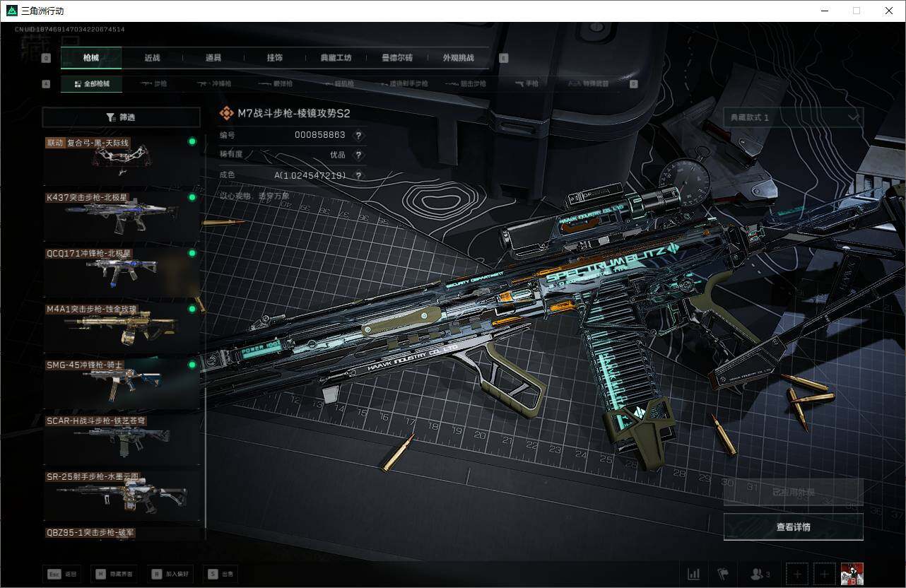The height and width of the screenshot is (588, 906).
Task: Click the Esc 返回 button
Action: click(61, 574)
